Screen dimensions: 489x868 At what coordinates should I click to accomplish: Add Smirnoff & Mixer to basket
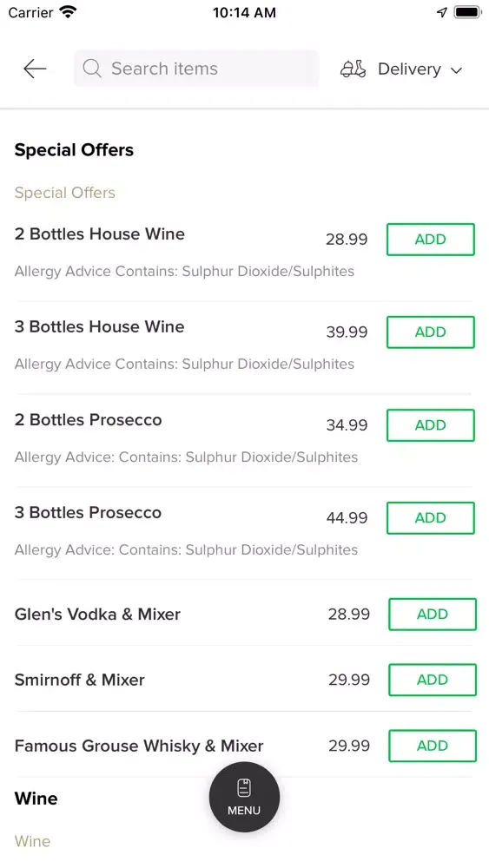tap(432, 680)
